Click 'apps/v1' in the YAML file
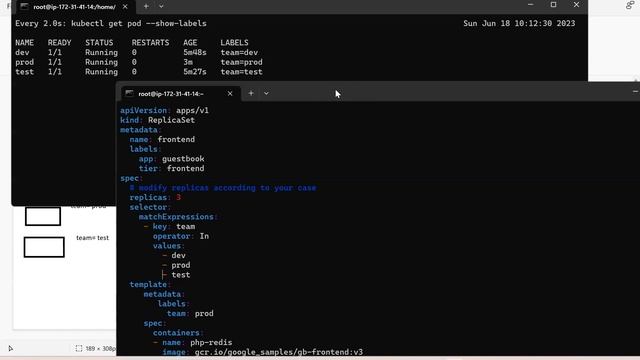 click(192, 111)
